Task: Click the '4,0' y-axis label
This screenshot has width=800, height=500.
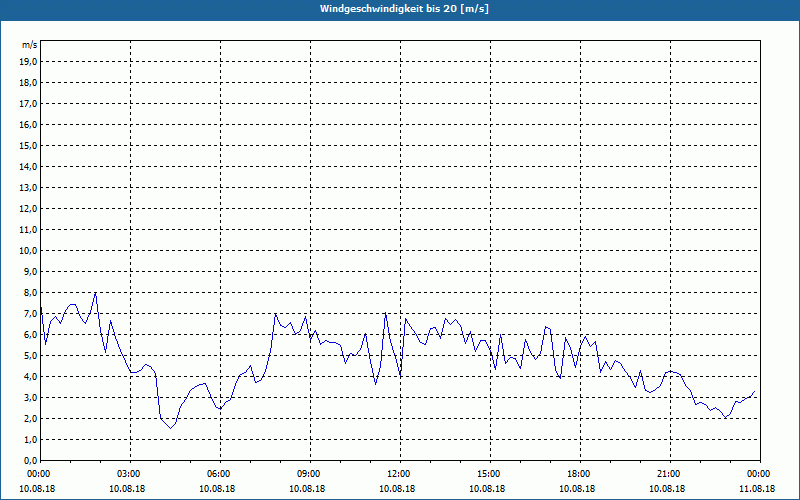Action: coord(30,377)
